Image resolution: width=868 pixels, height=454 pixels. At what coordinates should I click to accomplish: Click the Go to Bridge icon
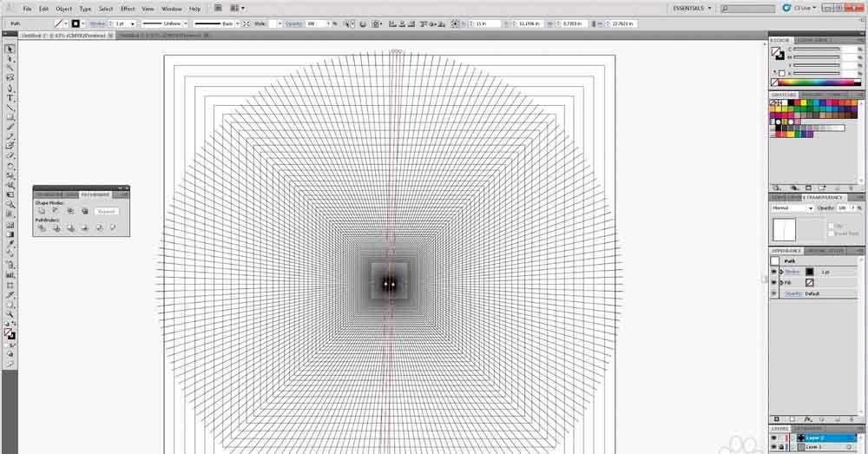click(x=218, y=9)
